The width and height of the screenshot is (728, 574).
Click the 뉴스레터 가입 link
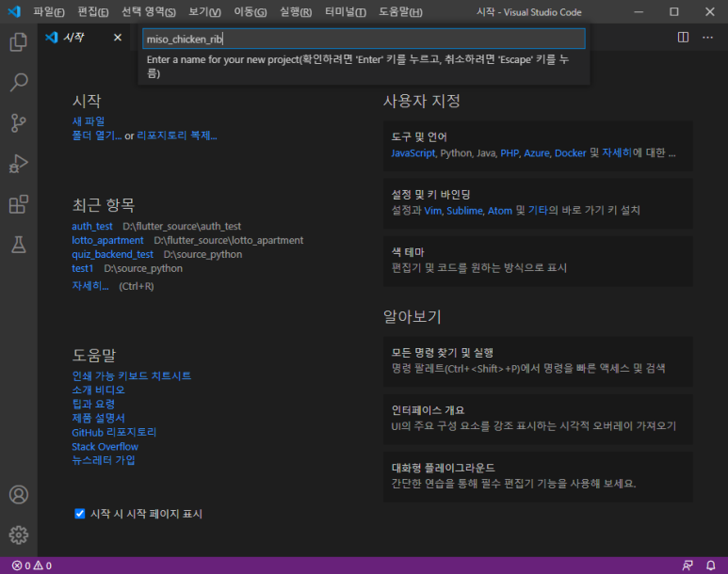104,460
